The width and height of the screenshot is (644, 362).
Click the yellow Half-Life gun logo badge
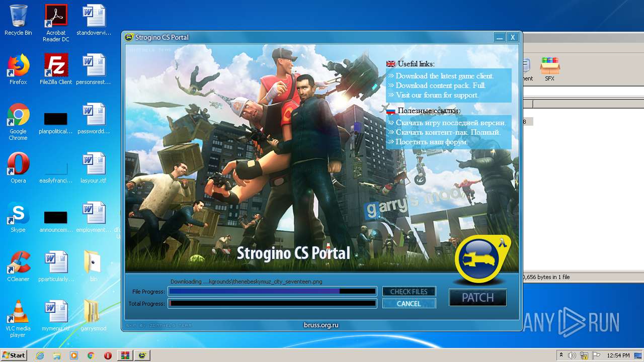click(x=482, y=260)
